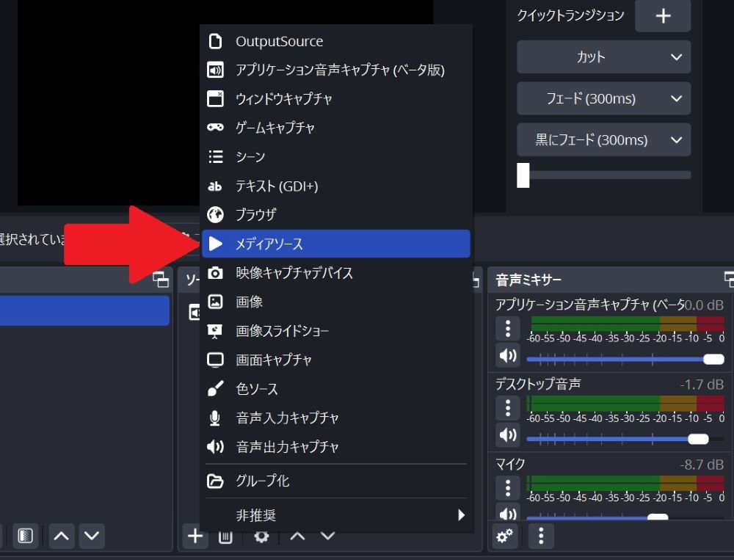Select the highlighted scene in scenes list
Screen dimensions: 734x560
click(84, 310)
